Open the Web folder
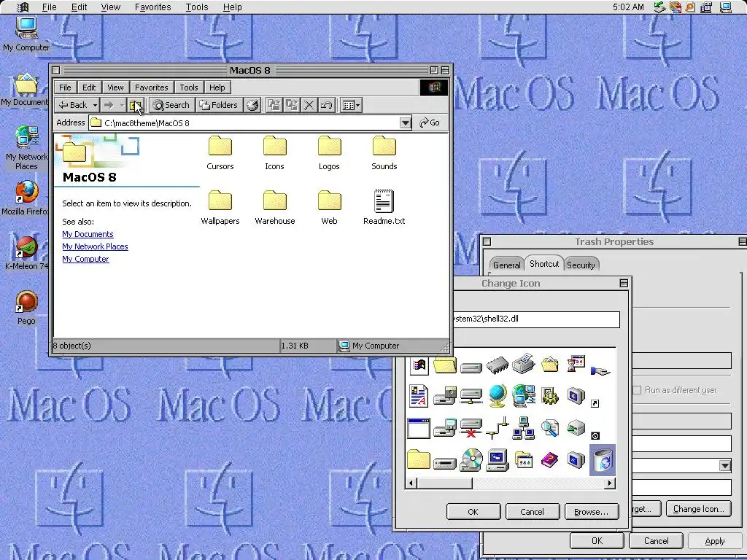The image size is (747, 560). tap(329, 208)
